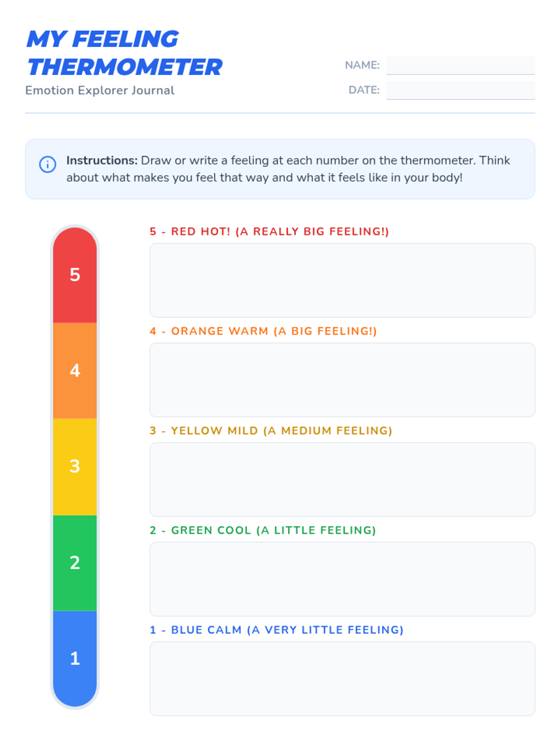
Task: Click the Blue Calm feeling answer box
Action: pos(342,678)
